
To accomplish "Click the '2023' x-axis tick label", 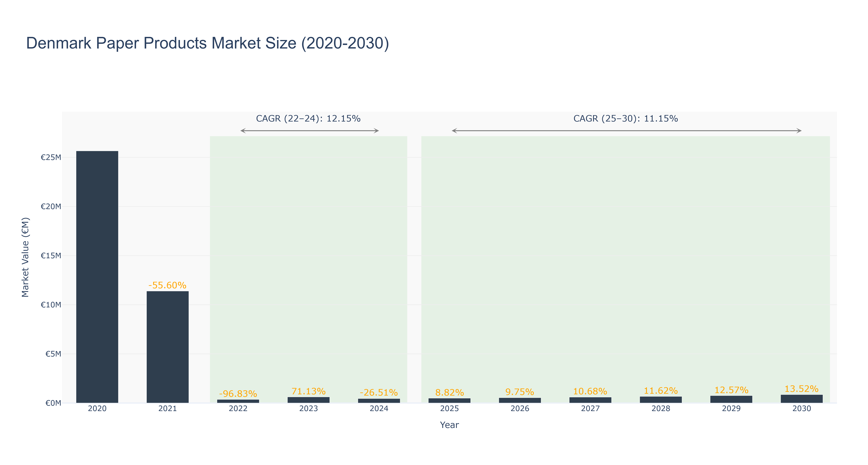I will click(308, 409).
